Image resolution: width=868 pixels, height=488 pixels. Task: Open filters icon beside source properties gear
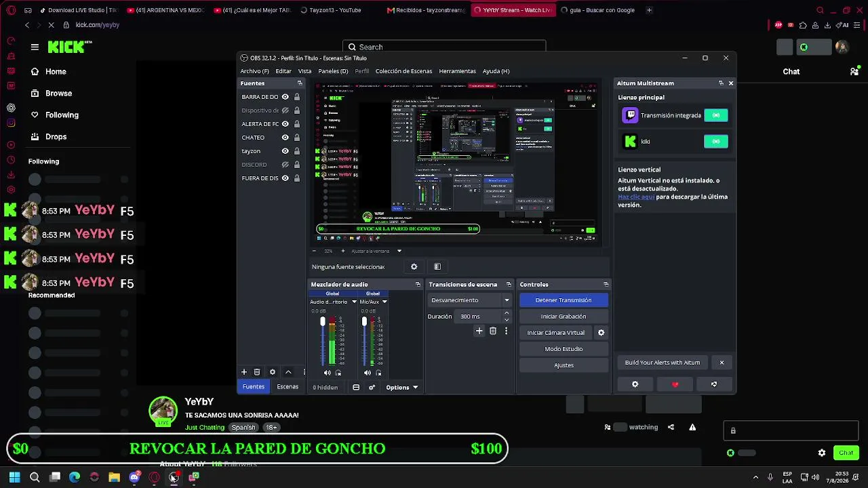pos(437,267)
